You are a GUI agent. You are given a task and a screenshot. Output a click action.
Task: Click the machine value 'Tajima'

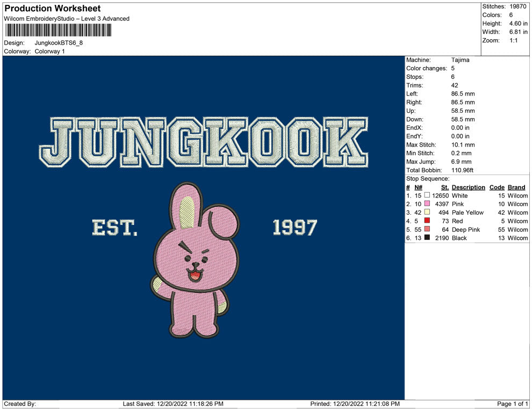pos(461,60)
